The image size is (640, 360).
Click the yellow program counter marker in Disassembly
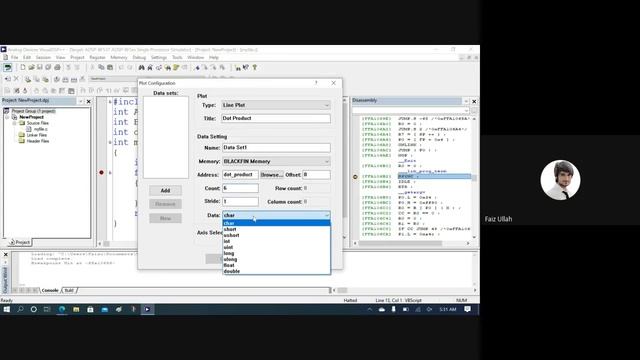pos(355,177)
